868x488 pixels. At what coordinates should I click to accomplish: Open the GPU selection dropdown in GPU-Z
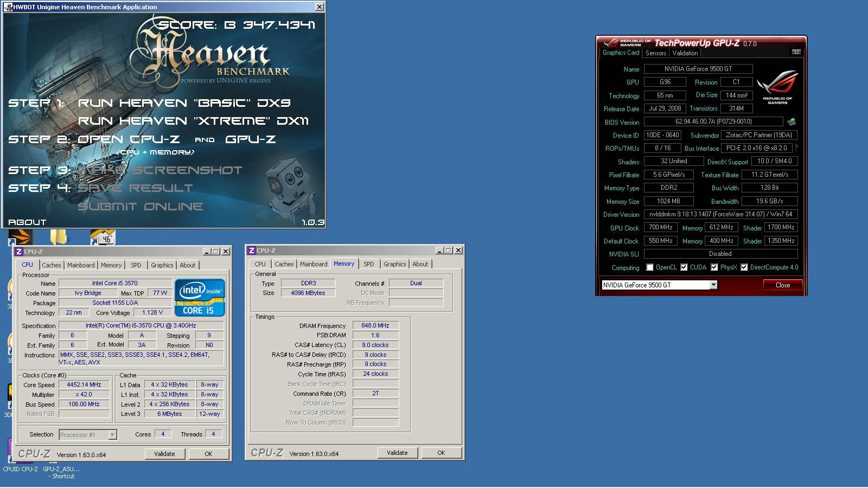713,285
